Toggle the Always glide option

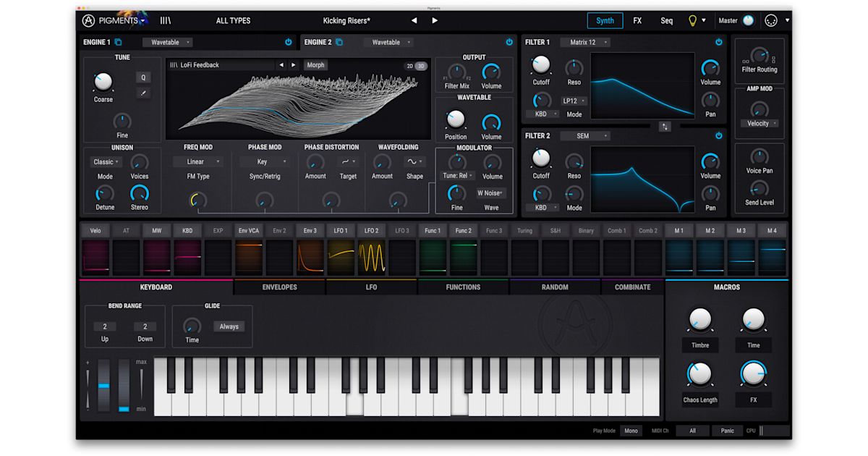click(x=229, y=326)
